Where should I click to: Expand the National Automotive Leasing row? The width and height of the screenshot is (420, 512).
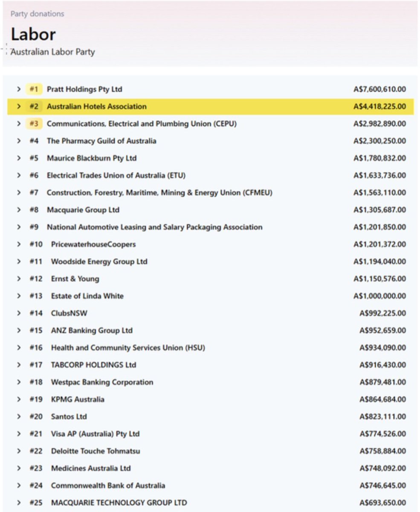(19, 227)
